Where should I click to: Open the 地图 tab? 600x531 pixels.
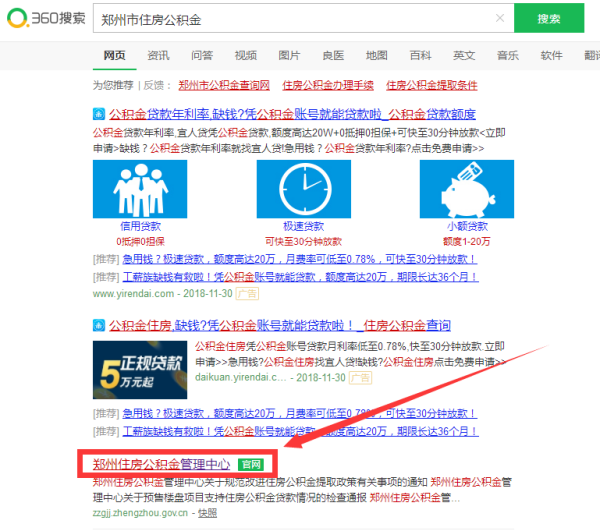tap(377, 55)
